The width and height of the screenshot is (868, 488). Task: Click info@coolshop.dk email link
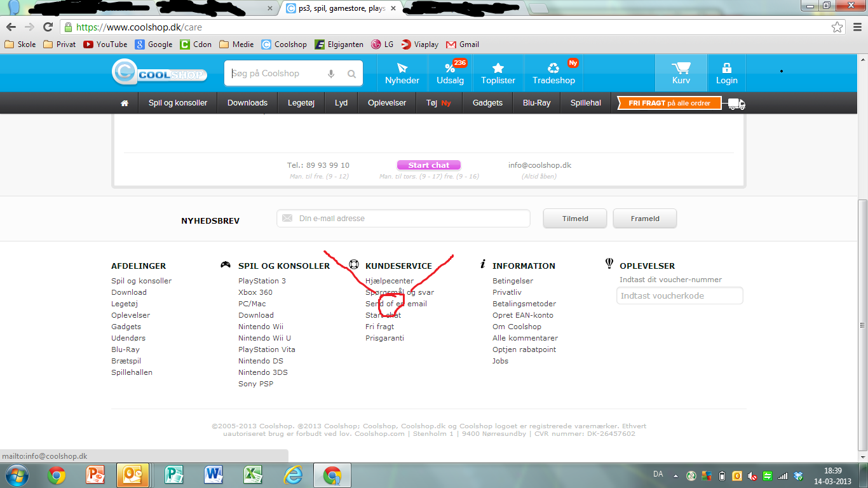click(x=539, y=165)
